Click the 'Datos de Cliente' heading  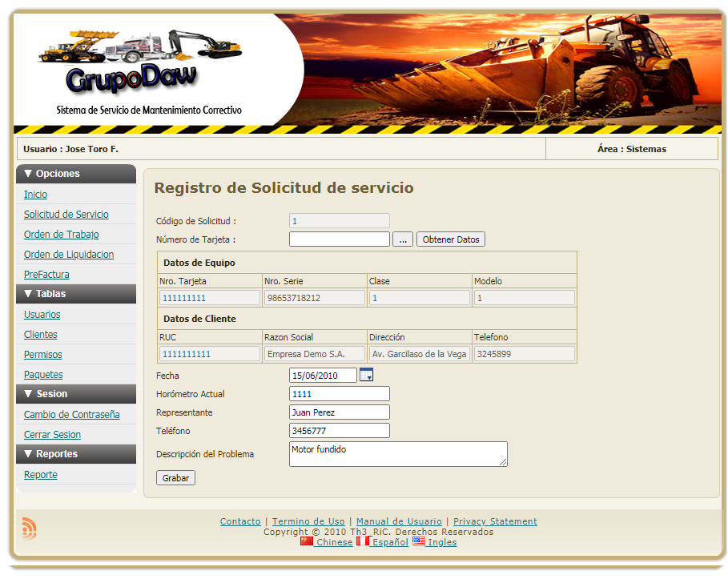tap(199, 319)
